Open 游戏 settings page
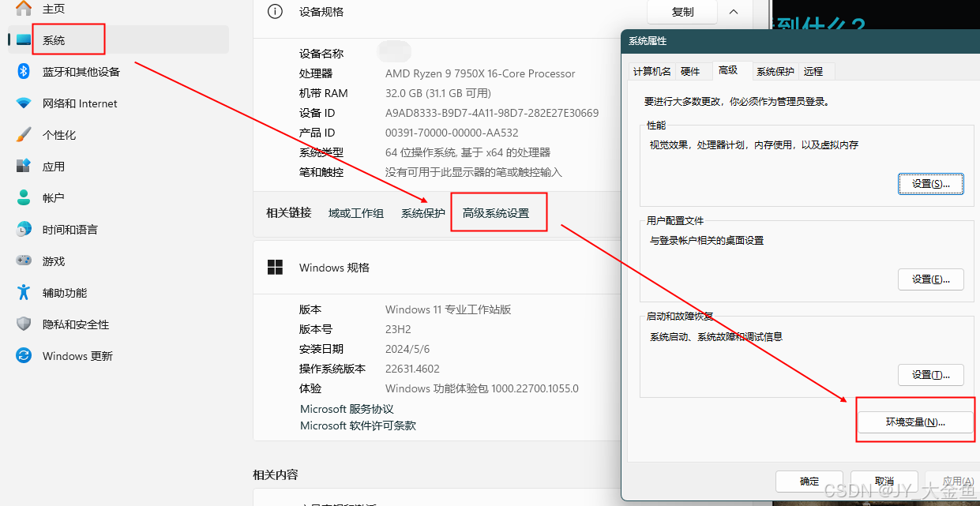 tap(118, 260)
